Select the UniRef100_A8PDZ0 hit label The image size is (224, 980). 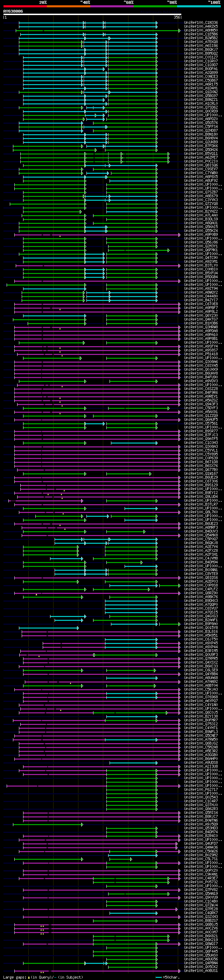[201, 119]
